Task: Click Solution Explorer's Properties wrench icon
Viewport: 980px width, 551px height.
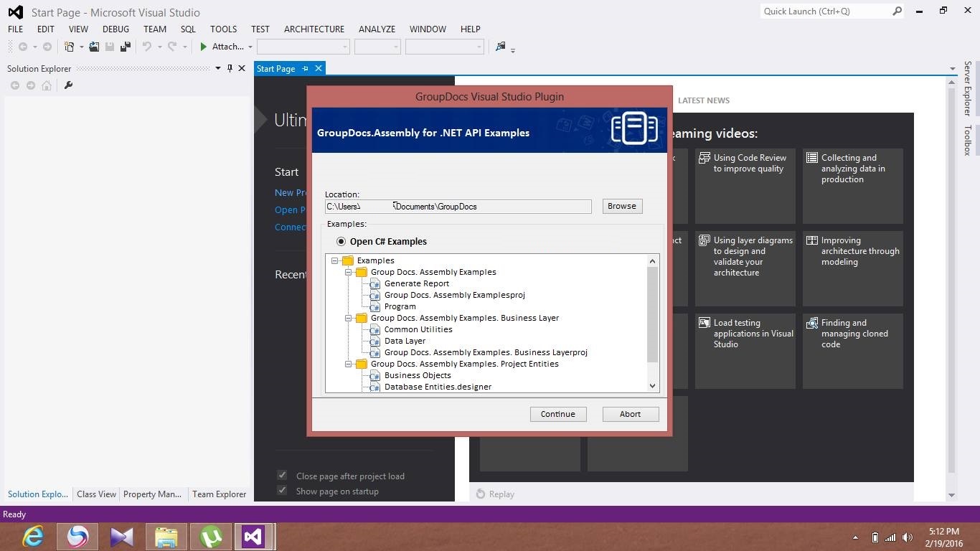Action: (x=68, y=85)
